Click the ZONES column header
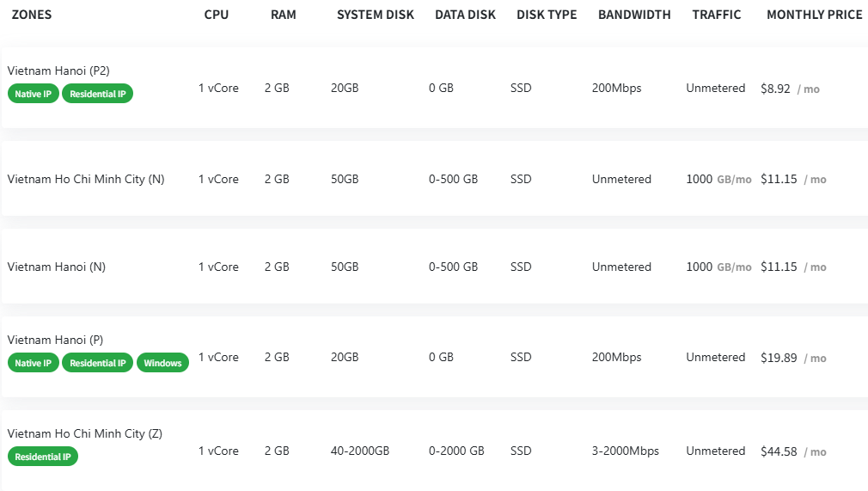Image resolution: width=868 pixels, height=491 pixels. [x=32, y=15]
